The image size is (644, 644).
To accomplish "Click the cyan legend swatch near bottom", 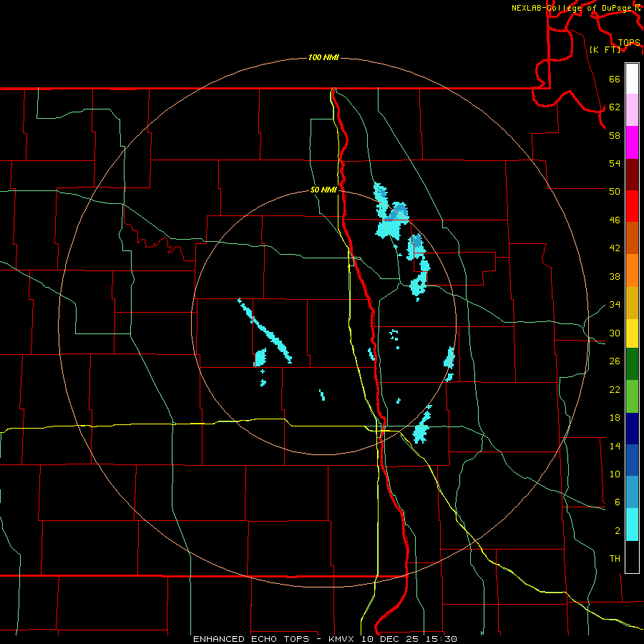I will pos(632,525).
